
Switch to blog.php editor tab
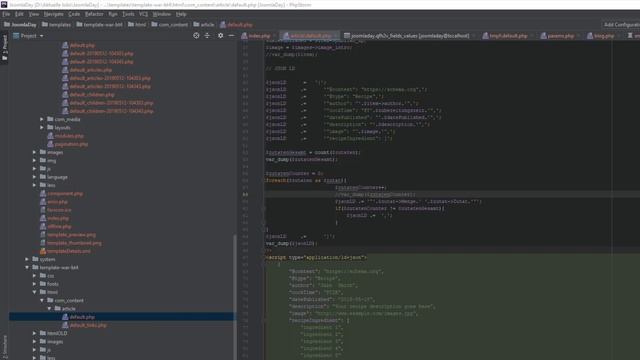[602, 36]
